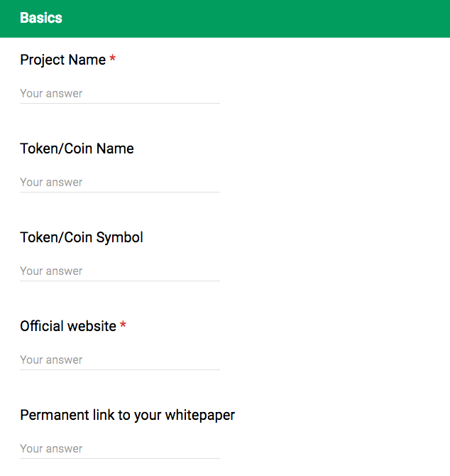Click the word 'whitepaper' in the last question

click(200, 416)
